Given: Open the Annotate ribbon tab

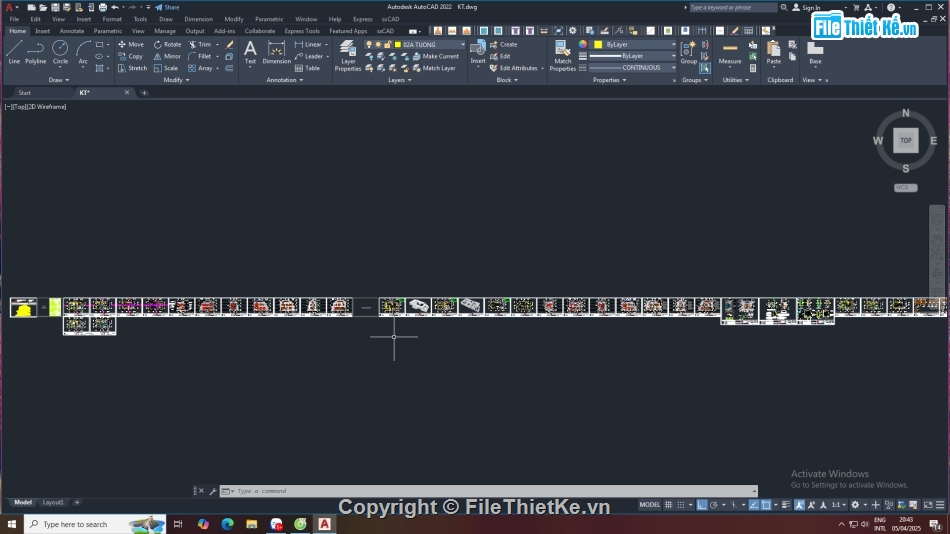Looking at the screenshot, I should (x=71, y=31).
